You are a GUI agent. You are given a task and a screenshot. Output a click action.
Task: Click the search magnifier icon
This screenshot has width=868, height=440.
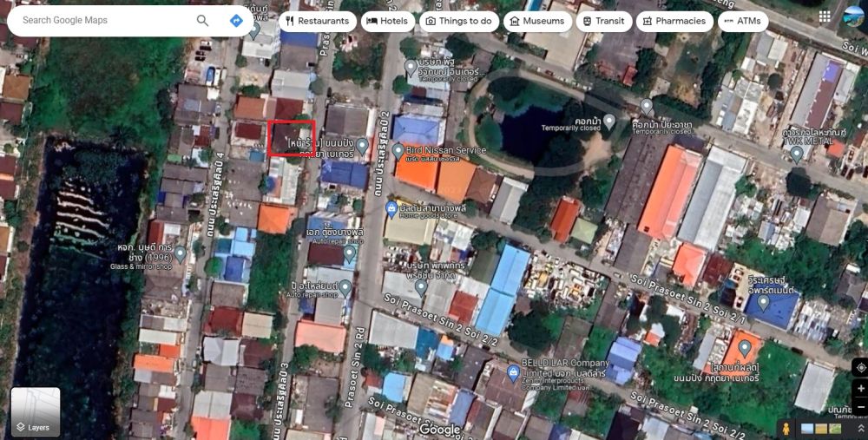202,20
